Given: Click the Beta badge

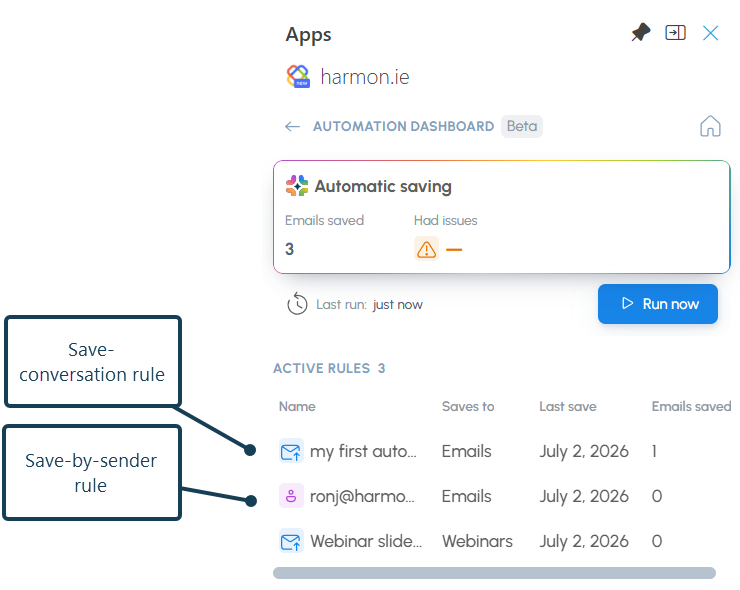Looking at the screenshot, I should (522, 126).
